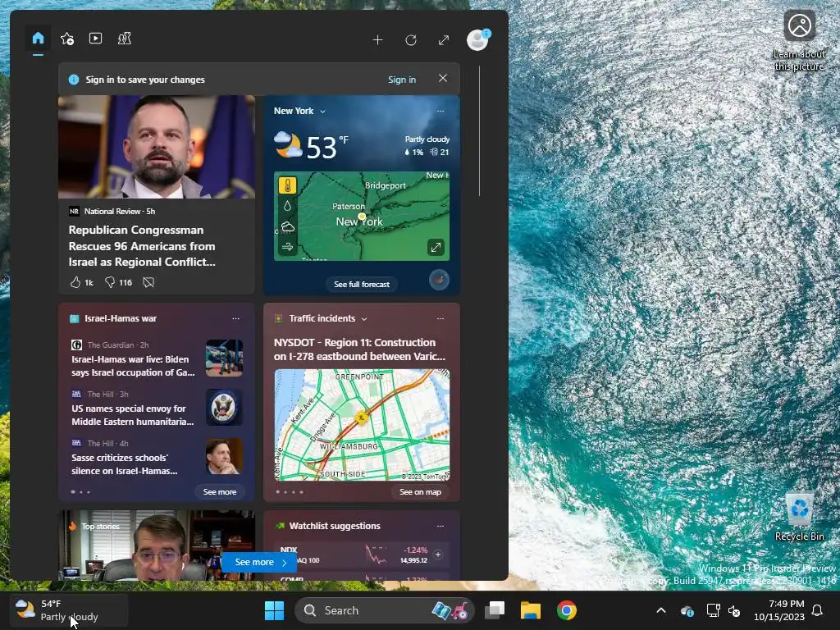Click See on map button

tap(421, 492)
